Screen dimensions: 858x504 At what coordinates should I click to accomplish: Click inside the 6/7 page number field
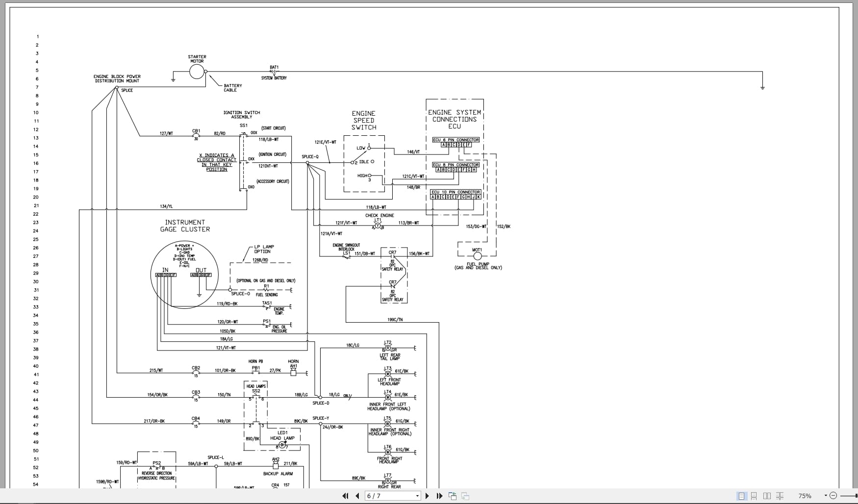click(x=382, y=496)
